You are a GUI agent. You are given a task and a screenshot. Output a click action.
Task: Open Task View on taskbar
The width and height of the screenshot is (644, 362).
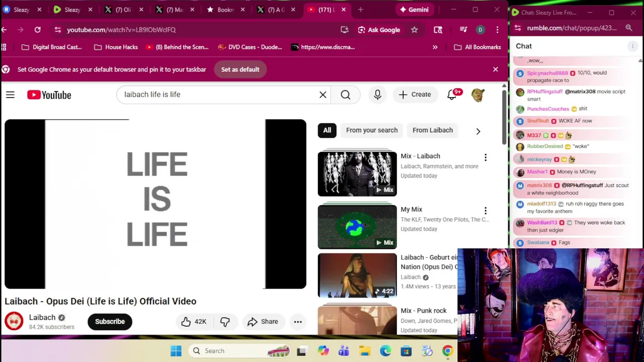[x=301, y=351]
